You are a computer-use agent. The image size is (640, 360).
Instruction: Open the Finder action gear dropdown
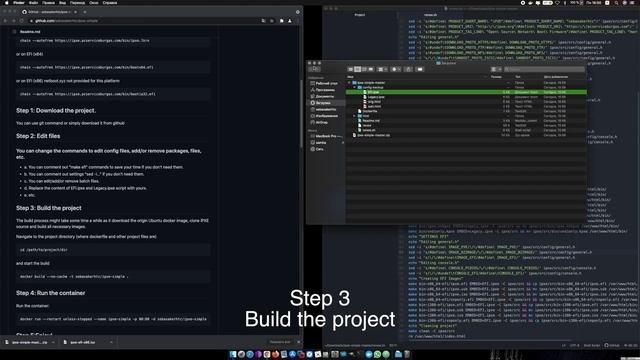click(x=396, y=69)
